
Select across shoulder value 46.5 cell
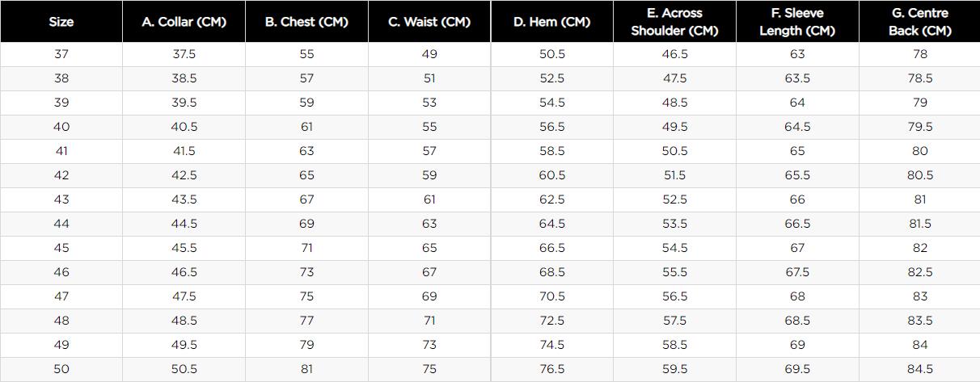(674, 54)
